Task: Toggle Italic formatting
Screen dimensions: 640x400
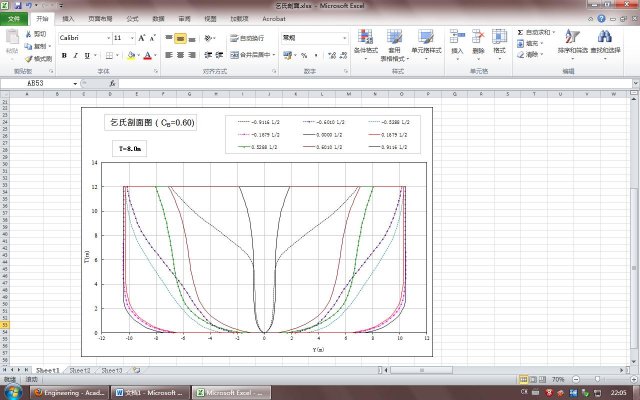Action: click(x=75, y=55)
